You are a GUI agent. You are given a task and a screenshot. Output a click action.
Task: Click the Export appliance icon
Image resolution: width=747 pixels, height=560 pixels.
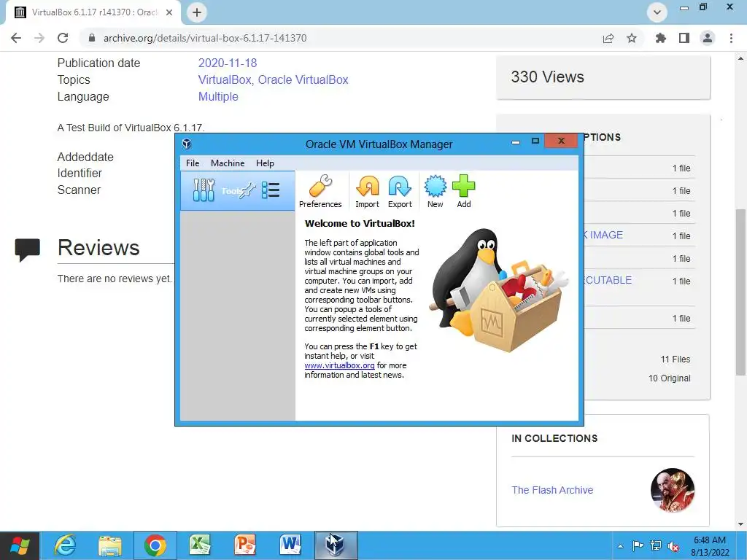point(400,191)
